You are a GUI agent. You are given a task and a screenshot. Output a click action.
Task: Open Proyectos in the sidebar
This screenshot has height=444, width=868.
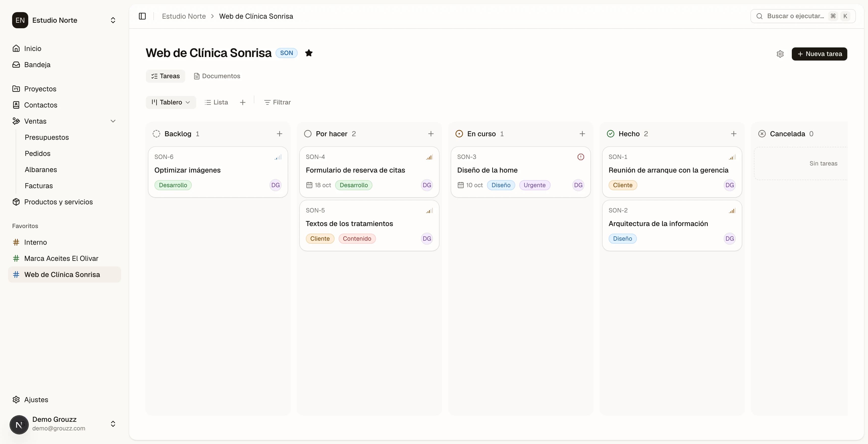tap(64, 89)
